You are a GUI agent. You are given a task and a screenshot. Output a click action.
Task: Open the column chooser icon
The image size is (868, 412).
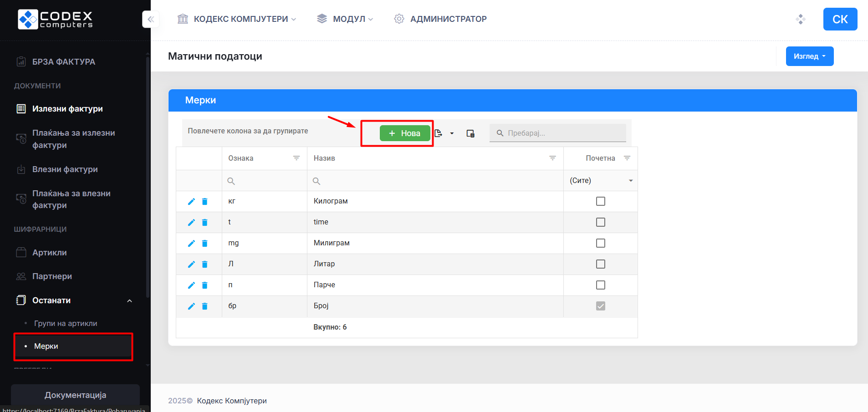click(x=470, y=133)
